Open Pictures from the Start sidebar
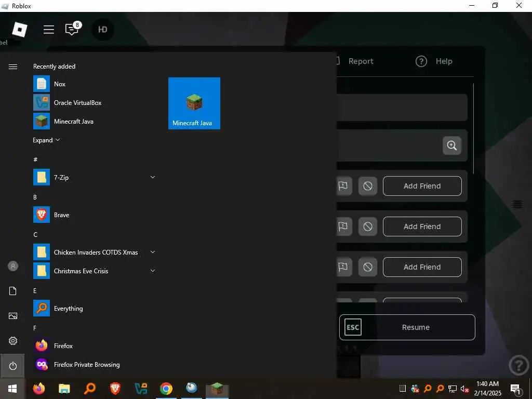This screenshot has height=399, width=532. point(13,316)
